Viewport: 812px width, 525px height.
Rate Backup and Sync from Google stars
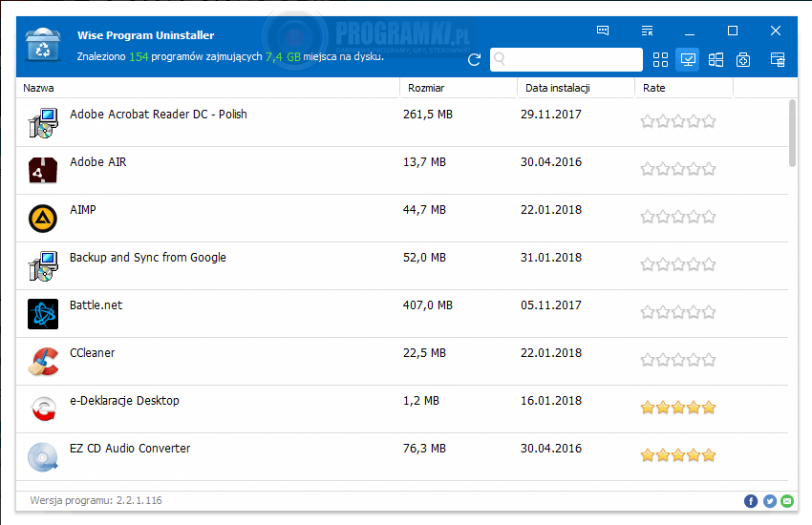[x=678, y=264]
